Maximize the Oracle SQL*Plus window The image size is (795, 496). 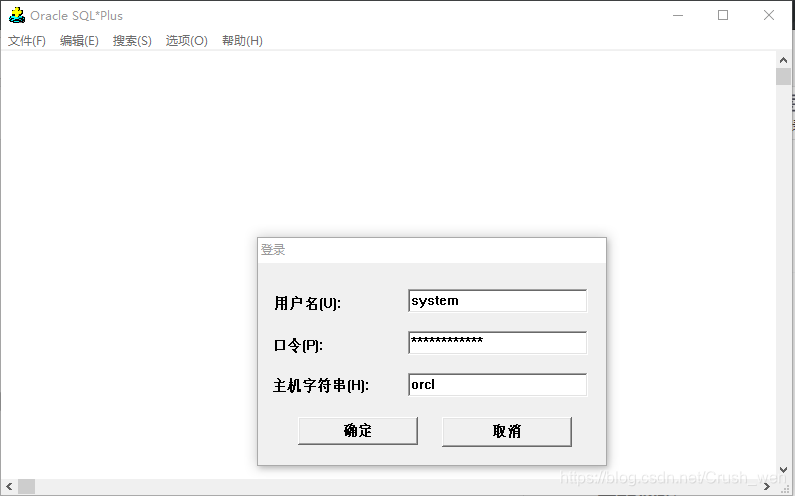(x=723, y=15)
